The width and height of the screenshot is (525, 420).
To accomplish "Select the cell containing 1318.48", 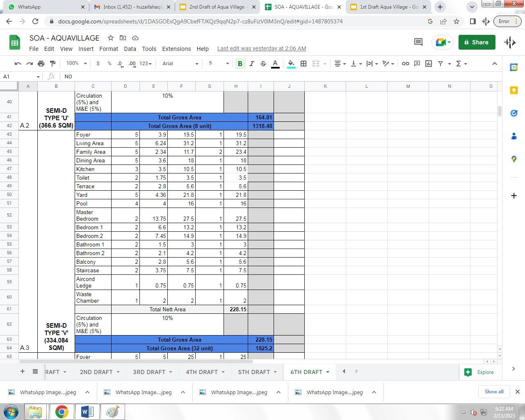I will click(x=261, y=126).
